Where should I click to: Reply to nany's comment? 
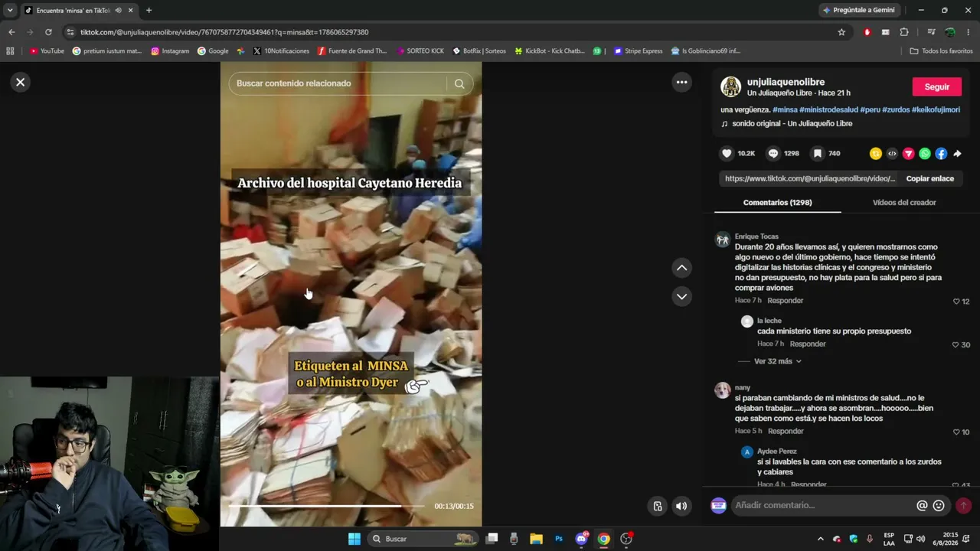[786, 432]
